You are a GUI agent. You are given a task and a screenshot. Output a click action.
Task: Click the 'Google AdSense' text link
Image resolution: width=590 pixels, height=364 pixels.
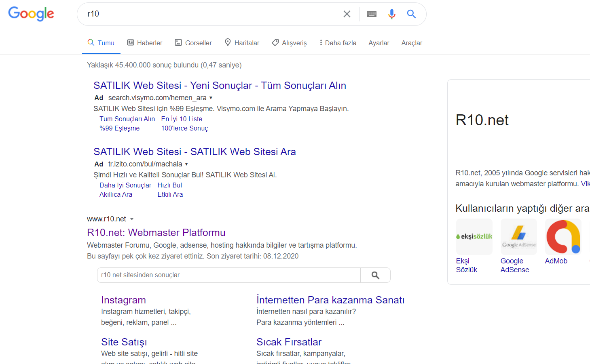pos(514,265)
